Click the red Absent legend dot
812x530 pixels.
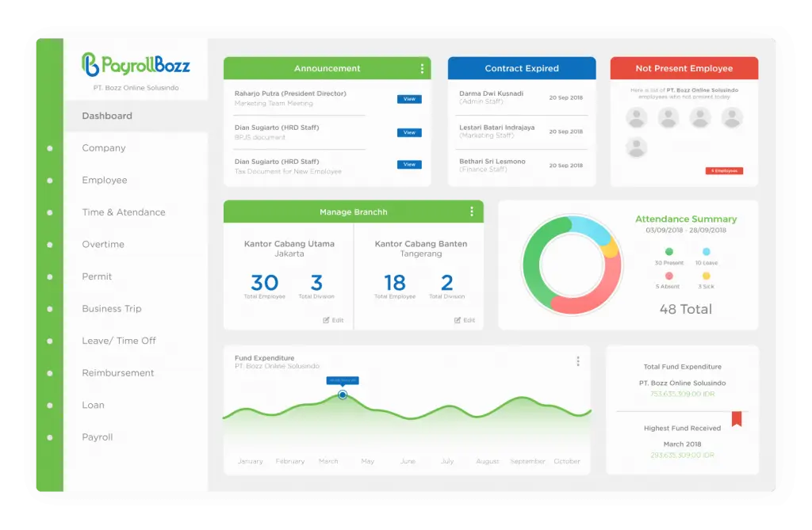coord(668,276)
